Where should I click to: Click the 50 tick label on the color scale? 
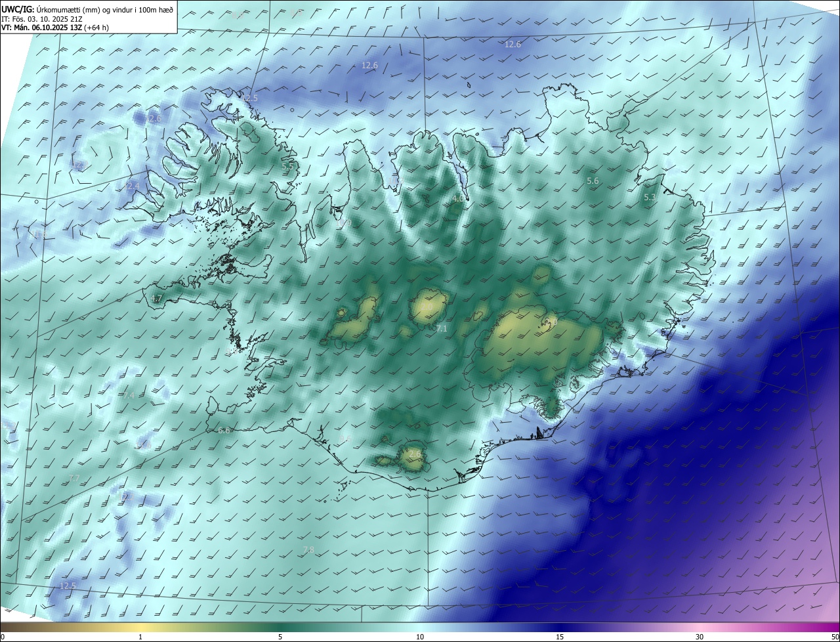click(835, 637)
